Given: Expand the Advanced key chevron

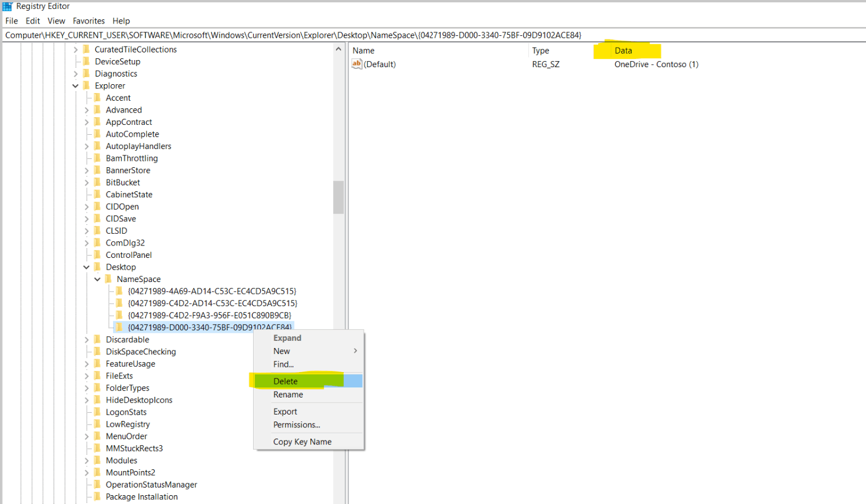Looking at the screenshot, I should click(86, 110).
